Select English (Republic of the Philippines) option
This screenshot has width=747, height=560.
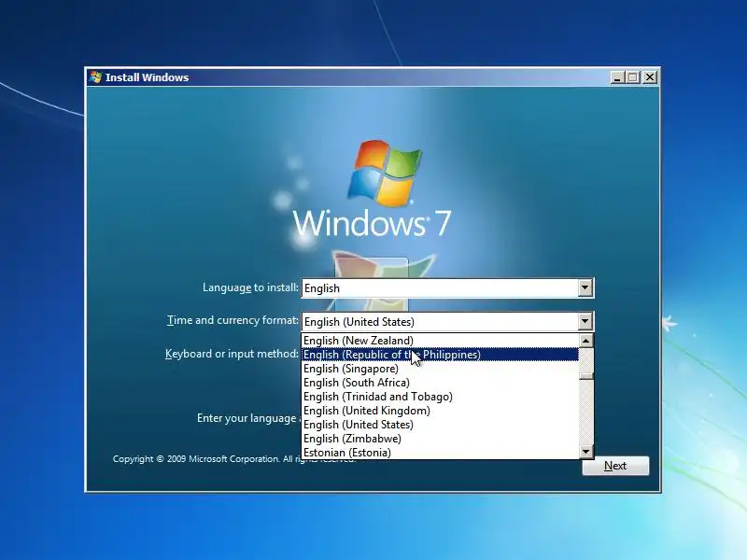click(440, 355)
